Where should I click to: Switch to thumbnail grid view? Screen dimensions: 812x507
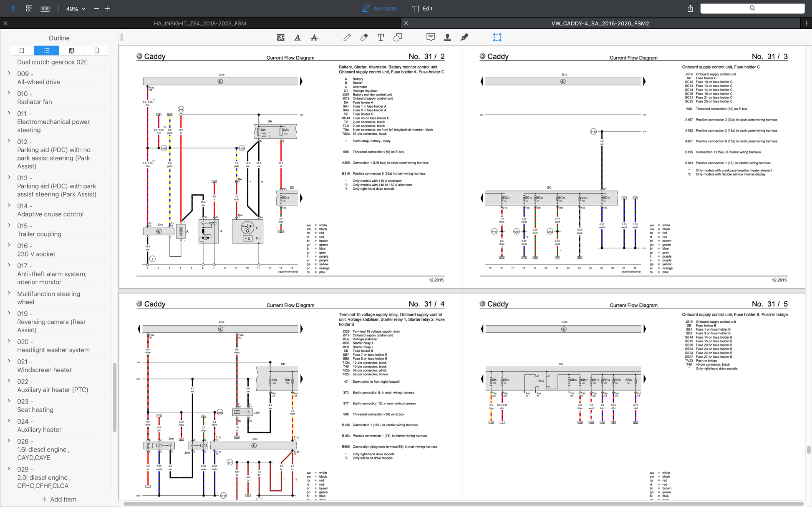pos(29,8)
